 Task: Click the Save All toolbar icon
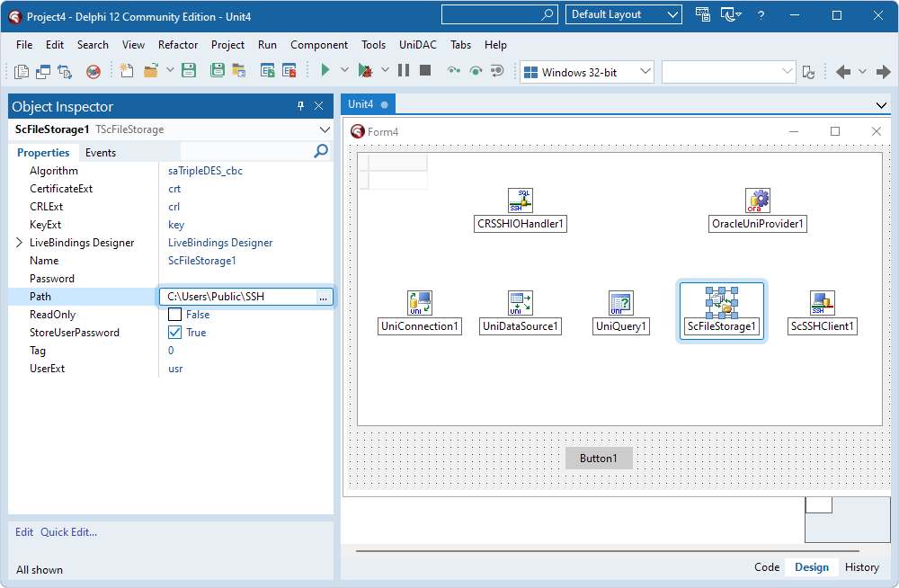click(x=218, y=69)
